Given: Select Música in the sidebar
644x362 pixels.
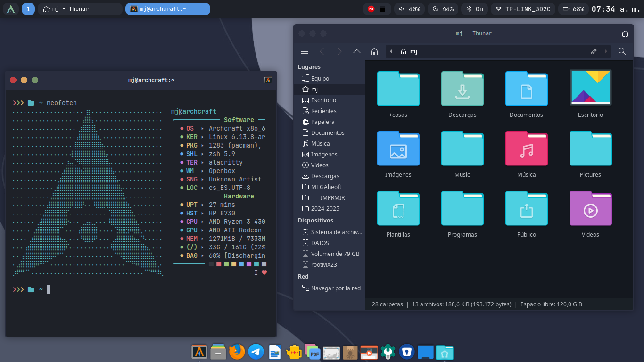Looking at the screenshot, I should tap(329, 143).
